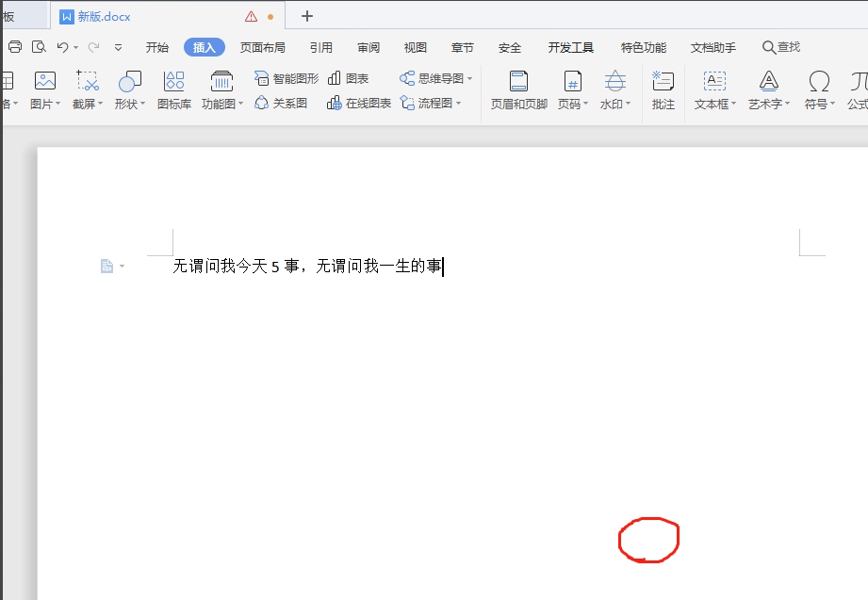Click the 智能图形 smart graphics button
This screenshot has height=600, width=868.
coord(287,78)
